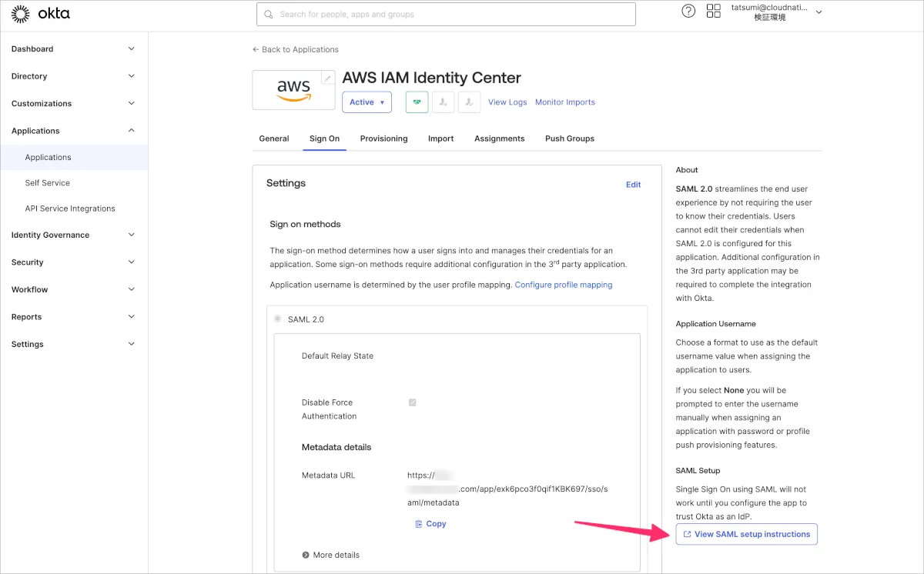Click the search for people, apps field
The width and height of the screenshot is (924, 574).
pyautogui.click(x=447, y=14)
